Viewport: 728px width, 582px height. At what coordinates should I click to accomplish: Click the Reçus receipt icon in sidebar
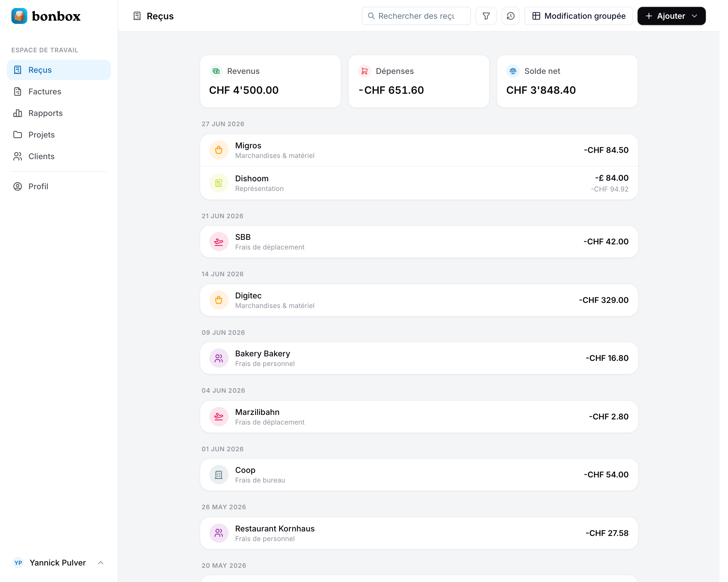point(18,70)
